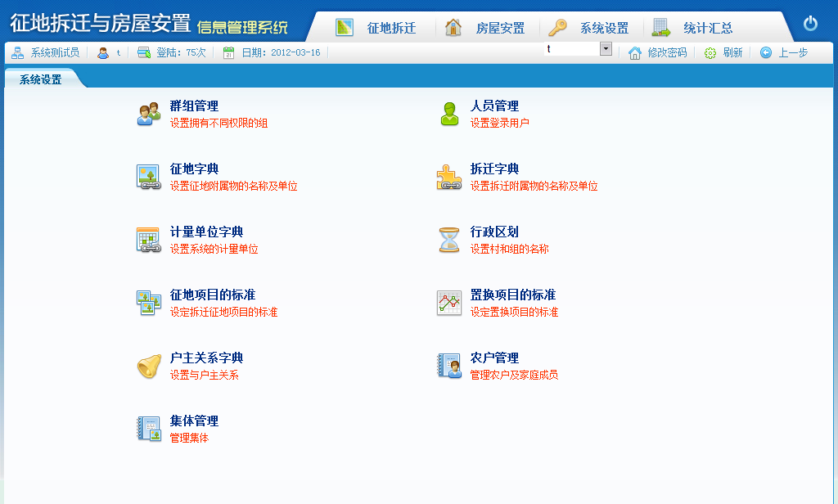Open 拆迁字典 heading link
Image resolution: width=838 pixels, height=504 pixels.
point(494,169)
